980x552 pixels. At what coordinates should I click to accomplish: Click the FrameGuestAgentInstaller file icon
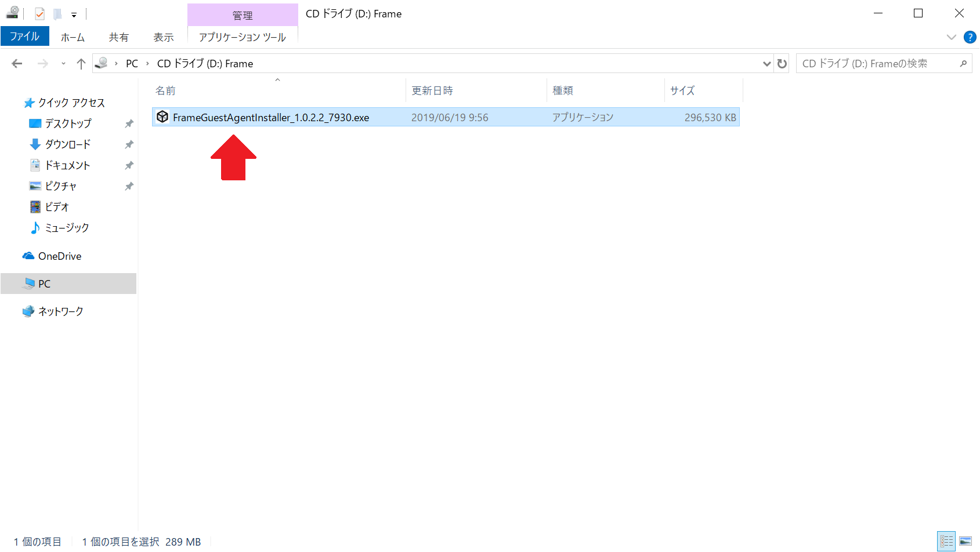tap(162, 117)
